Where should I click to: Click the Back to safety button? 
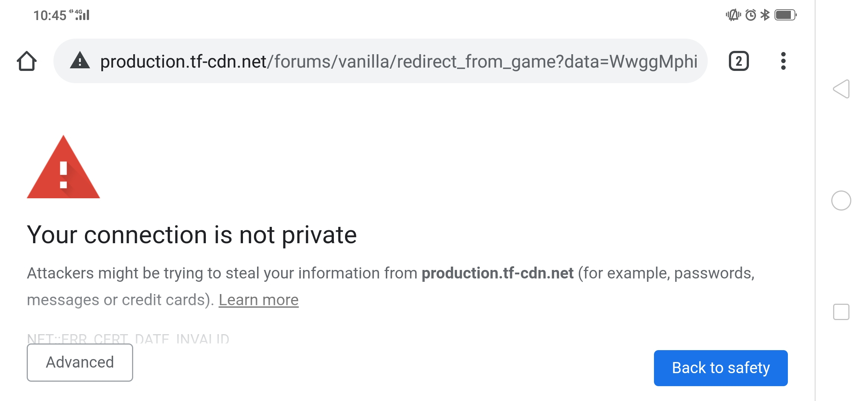(x=721, y=368)
